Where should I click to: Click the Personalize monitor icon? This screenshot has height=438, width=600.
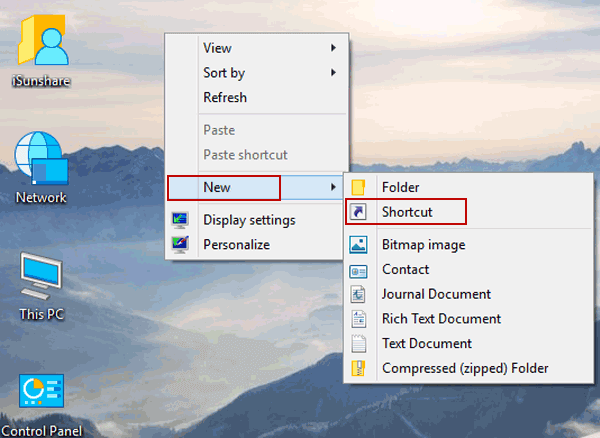(180, 244)
